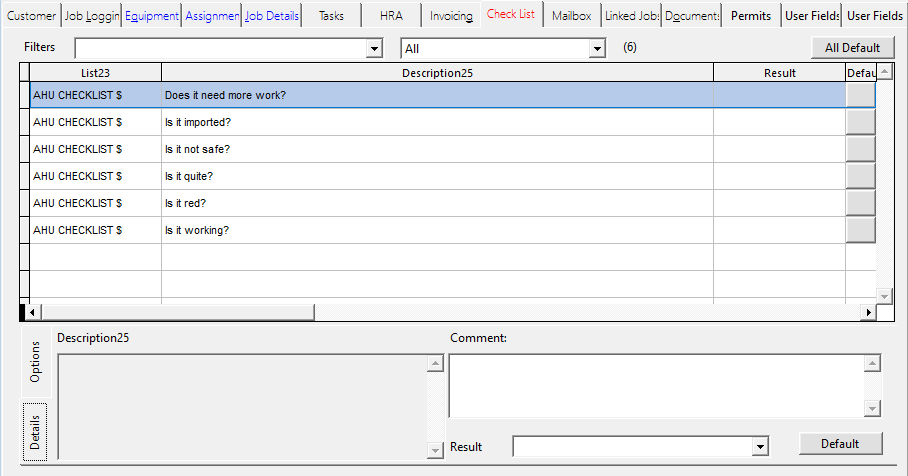Click the 'Is it working?' row
This screenshot has width=908, height=476.
tap(436, 230)
